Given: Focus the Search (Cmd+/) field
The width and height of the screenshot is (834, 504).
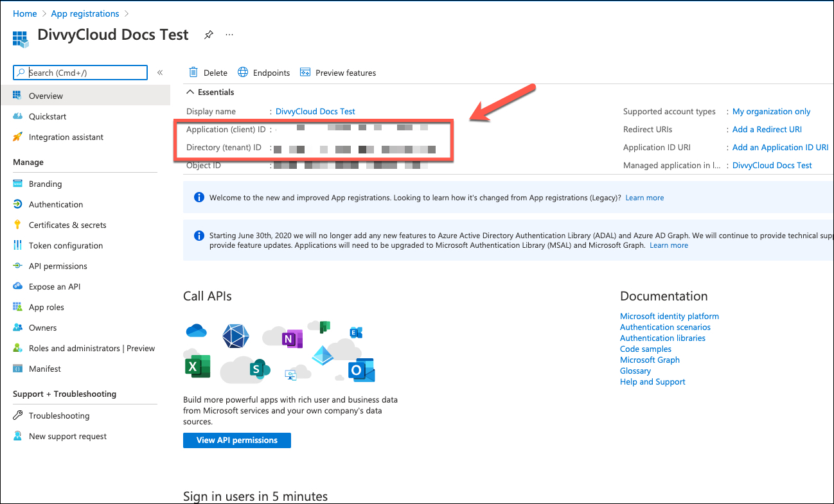Looking at the screenshot, I should pyautogui.click(x=80, y=73).
